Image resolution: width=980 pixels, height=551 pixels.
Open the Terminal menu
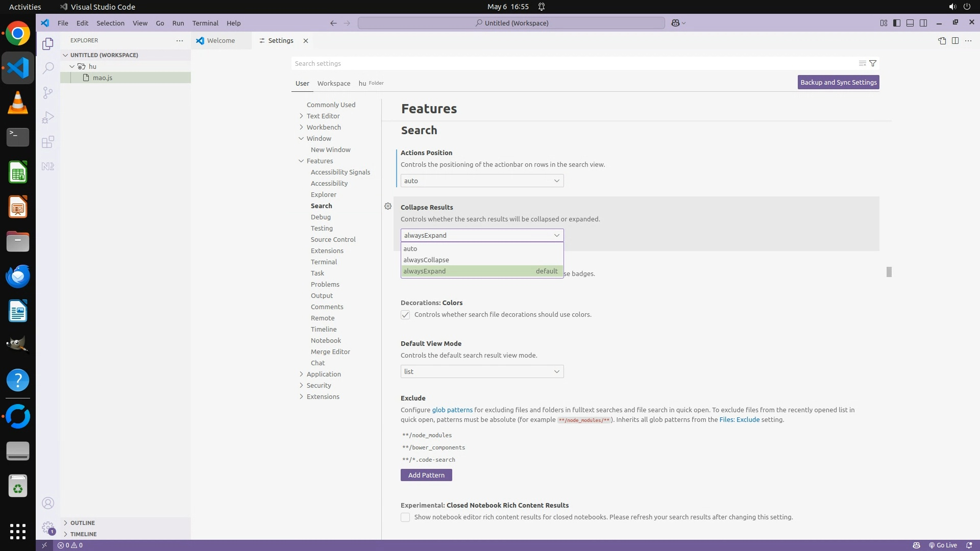pos(205,23)
